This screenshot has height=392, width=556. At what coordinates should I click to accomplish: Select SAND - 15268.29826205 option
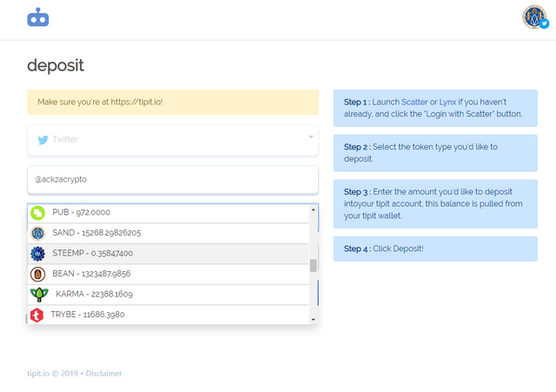click(x=168, y=233)
